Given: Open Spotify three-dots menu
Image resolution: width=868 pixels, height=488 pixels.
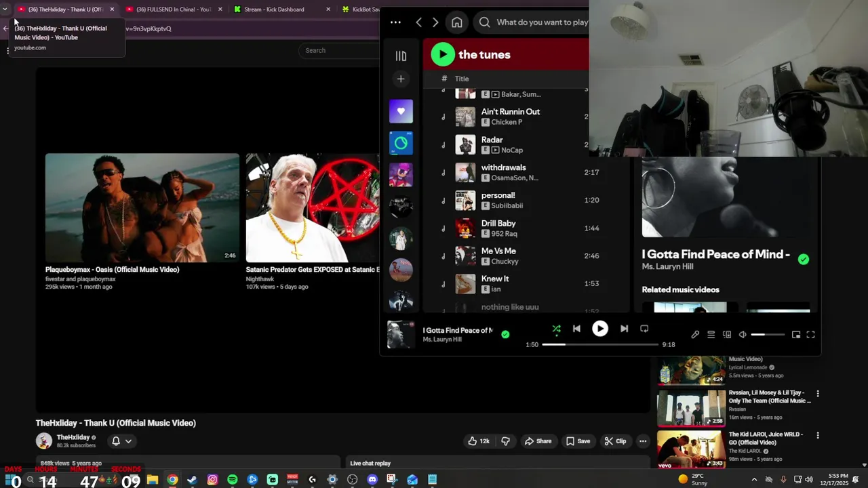Looking at the screenshot, I should point(395,22).
